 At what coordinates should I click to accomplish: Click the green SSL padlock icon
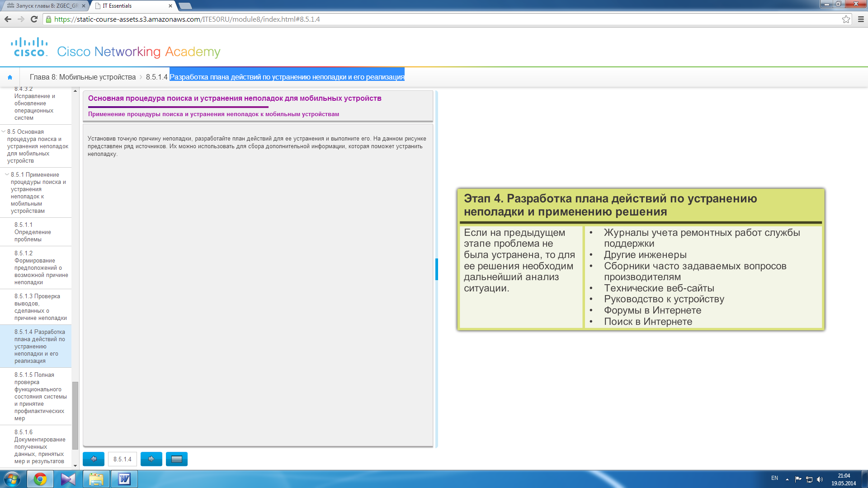click(x=48, y=19)
